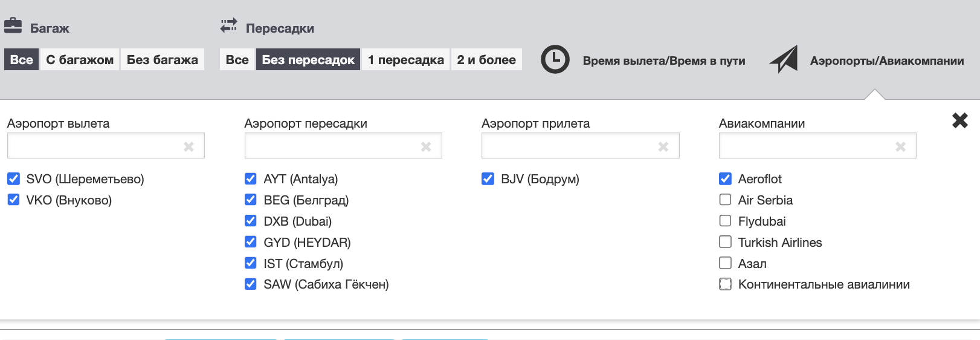This screenshot has height=340, width=980.
Task: Clear the arrival airport search field
Action: click(663, 146)
